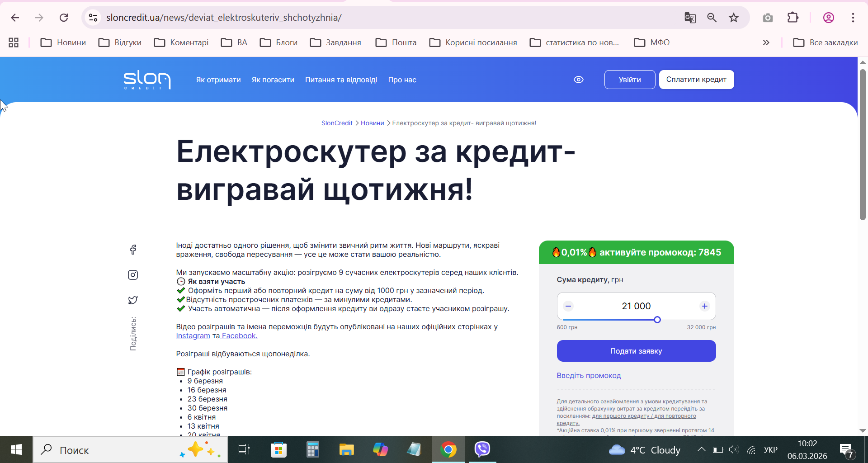Open File Explorer from the taskbar
This screenshot has height=463, width=868.
[x=346, y=449]
